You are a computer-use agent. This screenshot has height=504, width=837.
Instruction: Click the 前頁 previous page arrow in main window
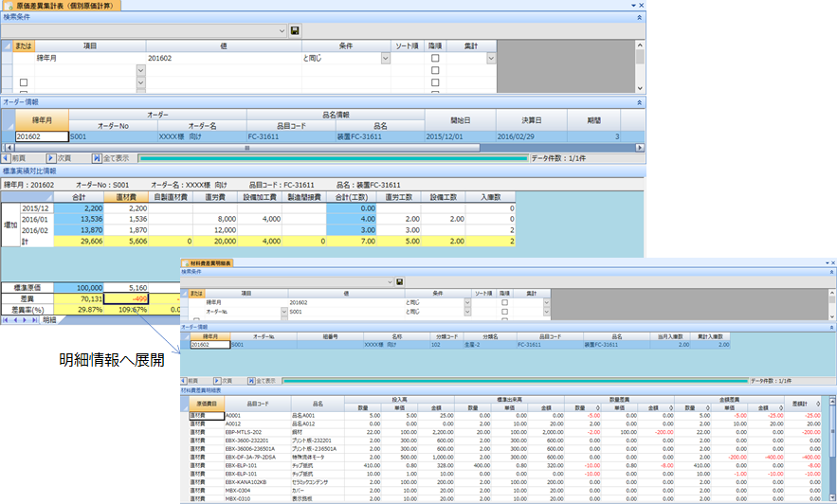pos(6,158)
